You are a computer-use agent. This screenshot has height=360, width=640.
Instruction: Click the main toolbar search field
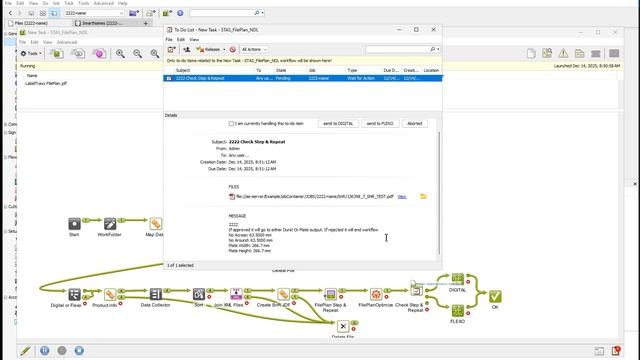coord(223,13)
